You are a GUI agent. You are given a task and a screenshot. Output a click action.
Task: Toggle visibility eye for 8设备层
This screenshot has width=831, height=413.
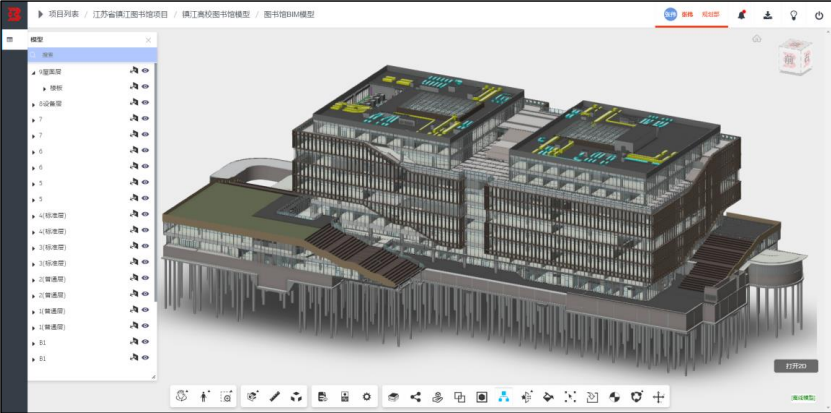(145, 102)
